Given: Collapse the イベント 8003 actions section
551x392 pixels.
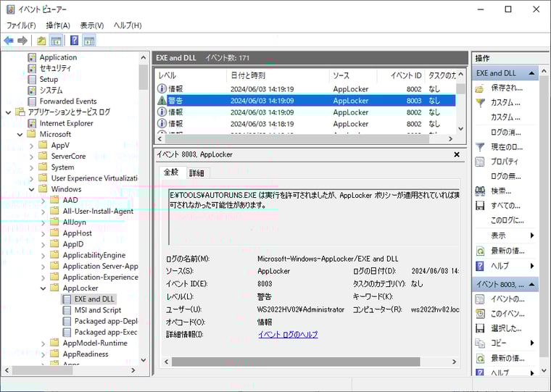Looking at the screenshot, I should [x=531, y=285].
